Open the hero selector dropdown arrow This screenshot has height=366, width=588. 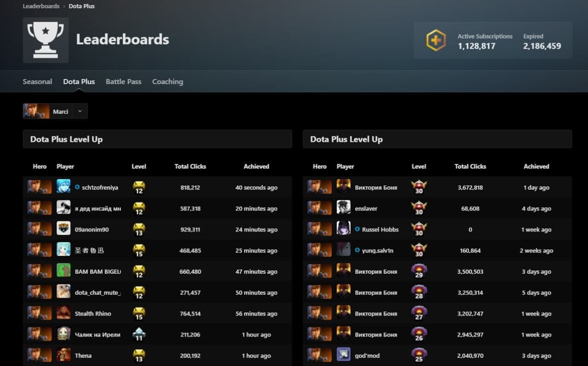tap(80, 111)
